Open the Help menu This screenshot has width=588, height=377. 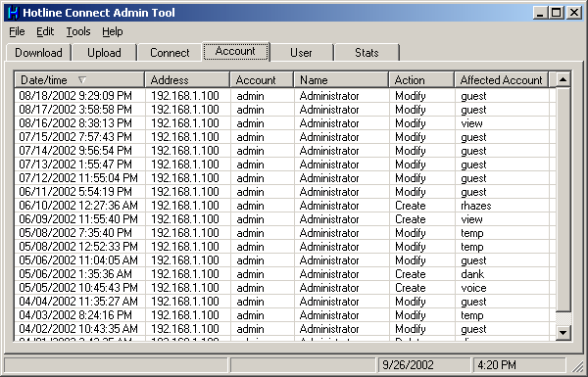coord(112,32)
